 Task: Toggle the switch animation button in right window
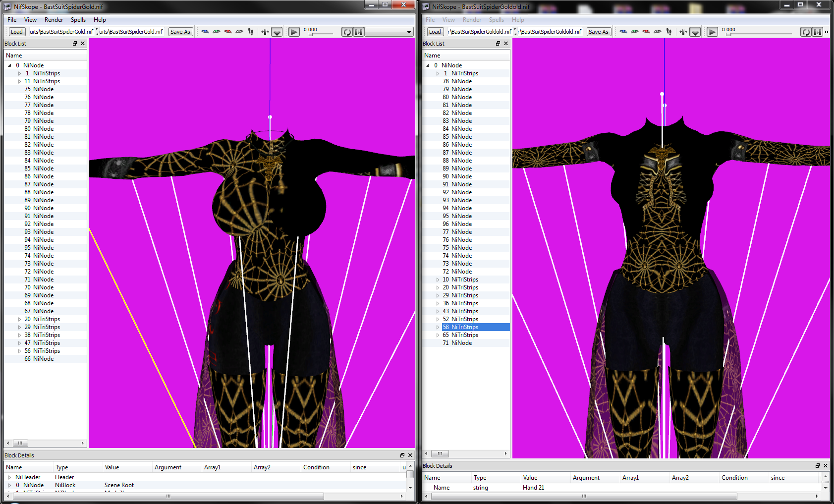(817, 32)
